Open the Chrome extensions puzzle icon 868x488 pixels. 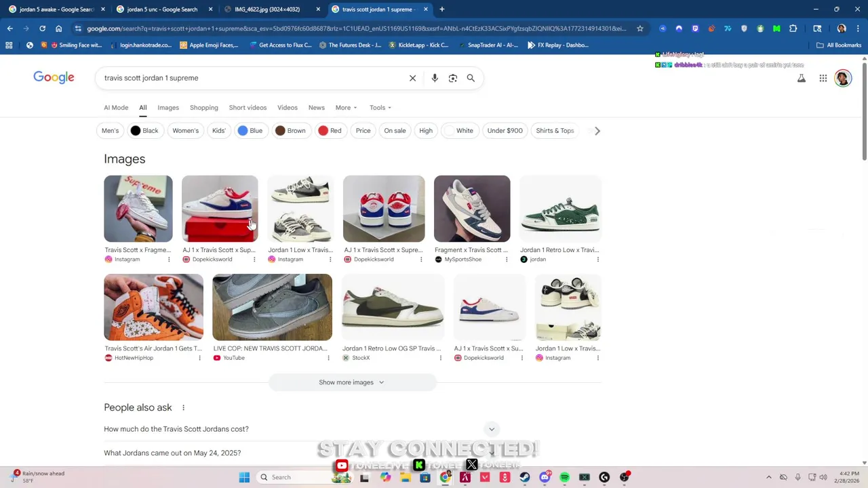pos(793,28)
